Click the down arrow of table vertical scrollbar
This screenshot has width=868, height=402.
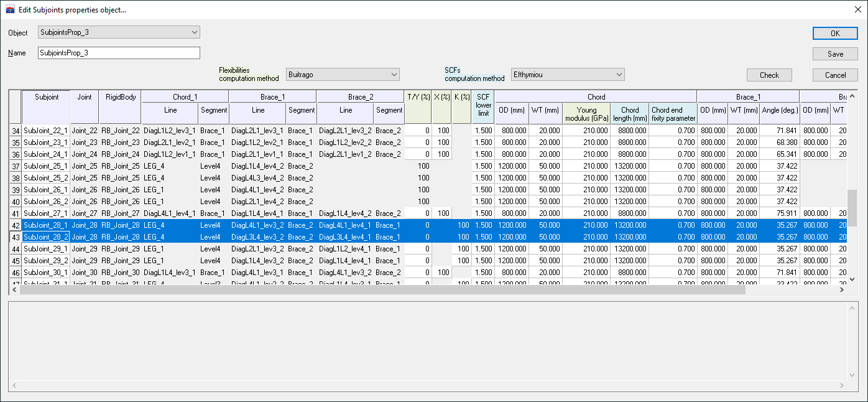coord(852,280)
